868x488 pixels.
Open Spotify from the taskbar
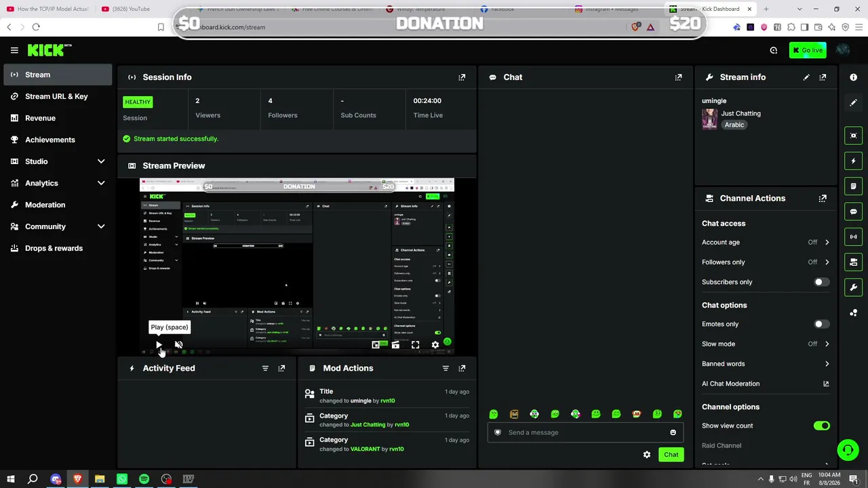pyautogui.click(x=144, y=479)
